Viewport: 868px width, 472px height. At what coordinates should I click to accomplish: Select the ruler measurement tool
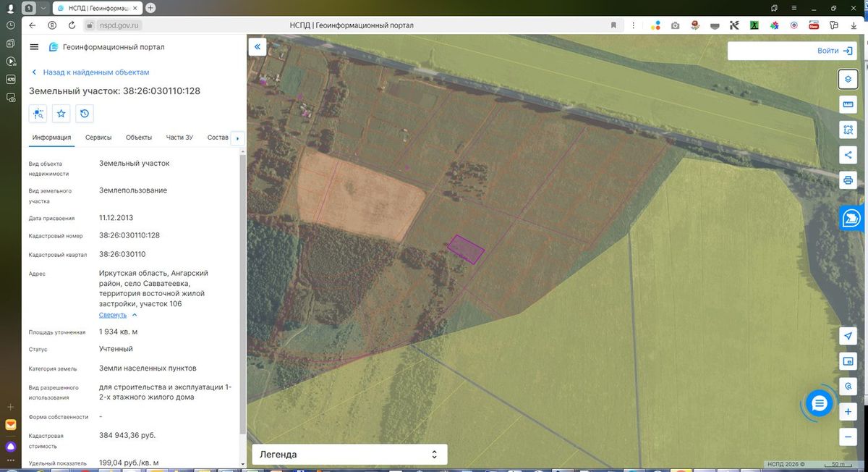(848, 105)
